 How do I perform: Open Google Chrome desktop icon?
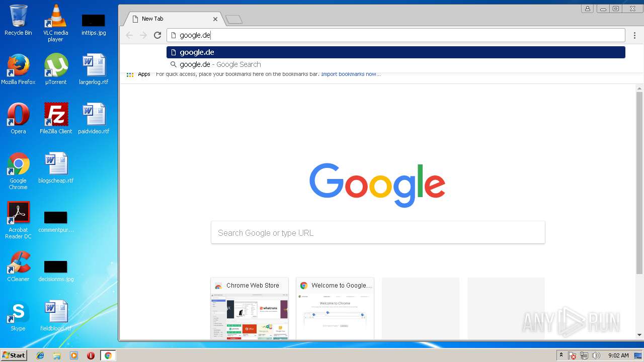[x=18, y=171]
